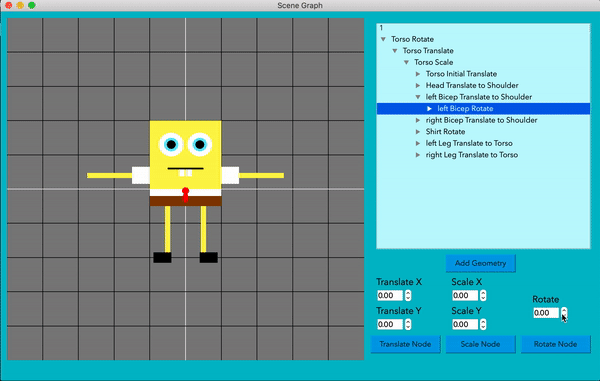Click the Translate Y stepper arrows
Screen dimensions: 600x381
(408, 324)
